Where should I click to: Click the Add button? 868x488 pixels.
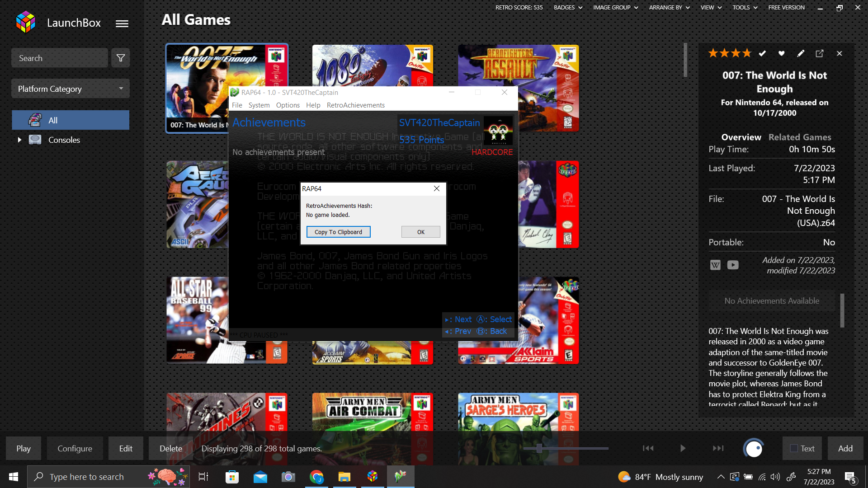[845, 448]
